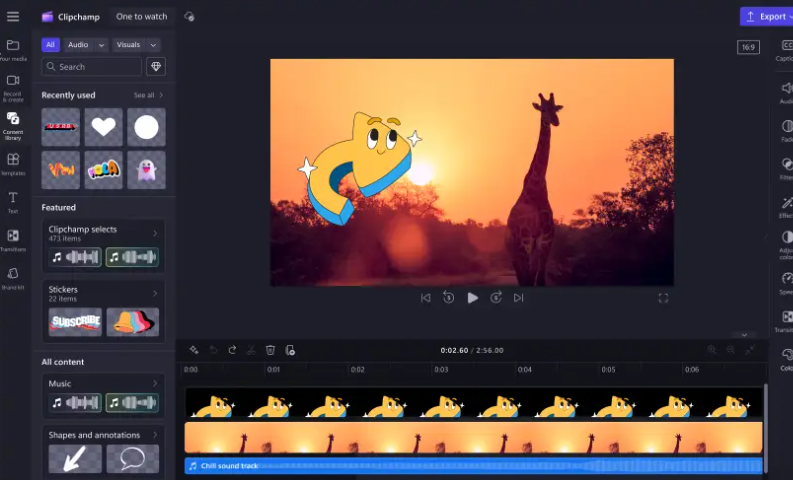Collapse the timeline with chevron
The width and height of the screenshot is (793, 480).
click(x=744, y=335)
